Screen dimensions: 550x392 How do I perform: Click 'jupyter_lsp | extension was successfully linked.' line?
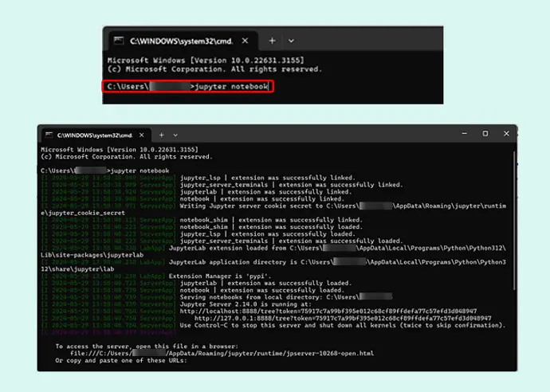click(x=268, y=178)
